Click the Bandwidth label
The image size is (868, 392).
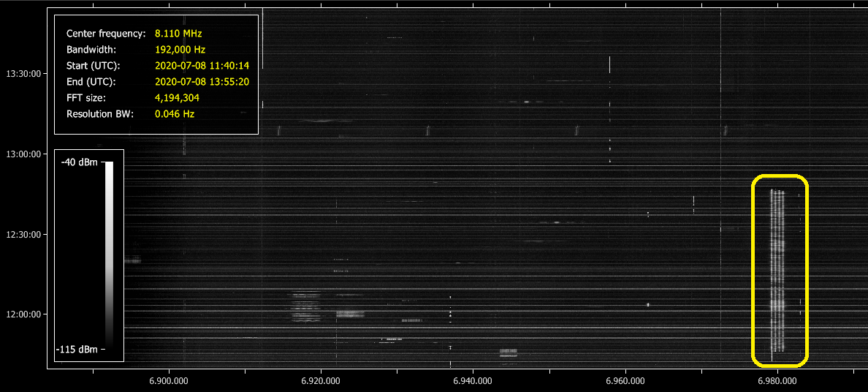pyautogui.click(x=90, y=49)
